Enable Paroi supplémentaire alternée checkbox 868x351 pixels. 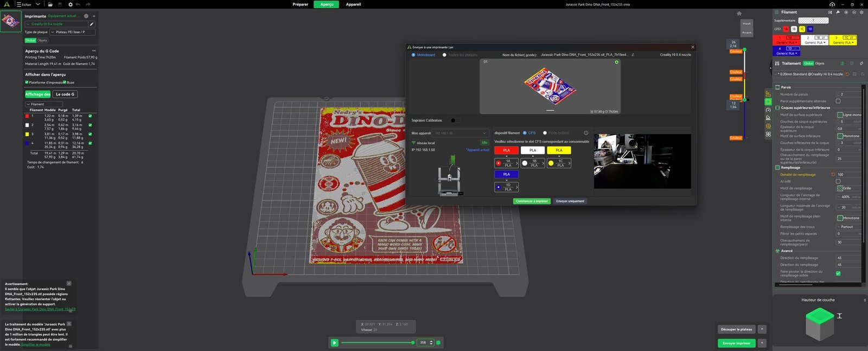tap(838, 101)
